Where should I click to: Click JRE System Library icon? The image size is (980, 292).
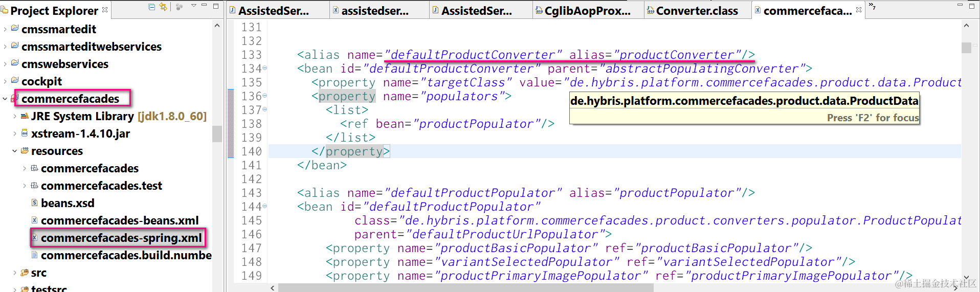click(x=25, y=116)
